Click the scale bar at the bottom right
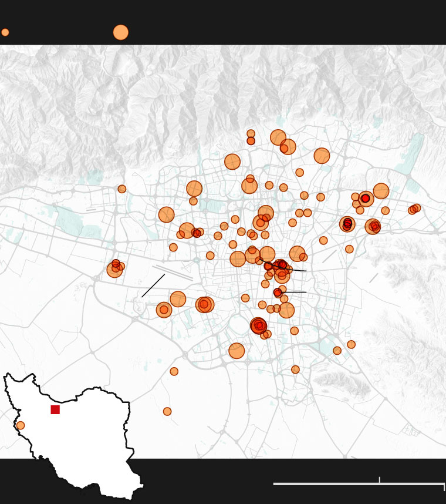The width and height of the screenshot is (446, 504). click(x=358, y=484)
